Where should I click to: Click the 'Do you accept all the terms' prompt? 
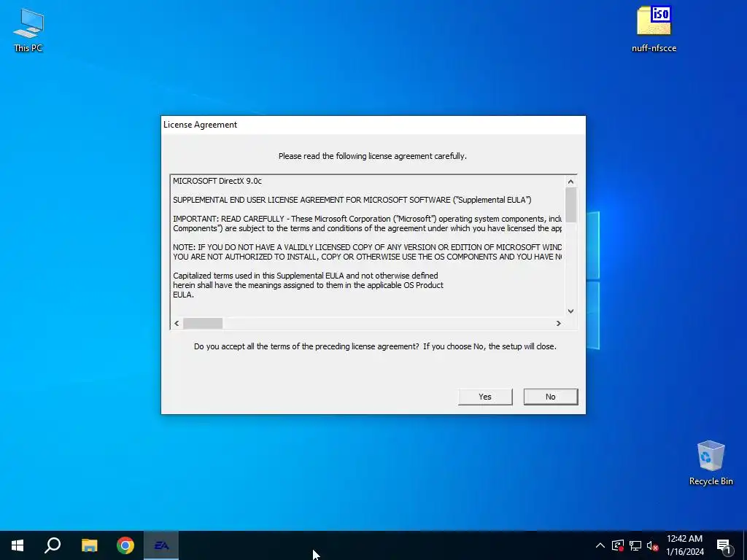[x=375, y=346]
